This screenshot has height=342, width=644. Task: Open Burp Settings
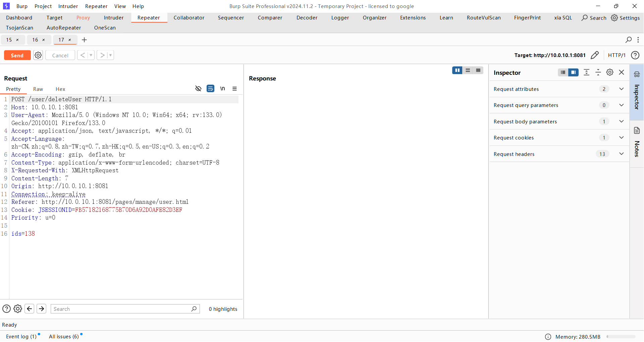pos(625,18)
